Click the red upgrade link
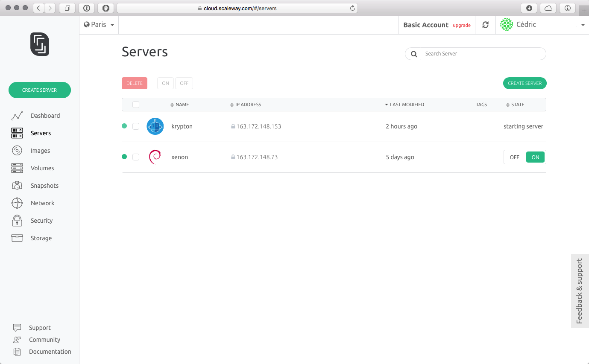The image size is (589, 364). (461, 26)
